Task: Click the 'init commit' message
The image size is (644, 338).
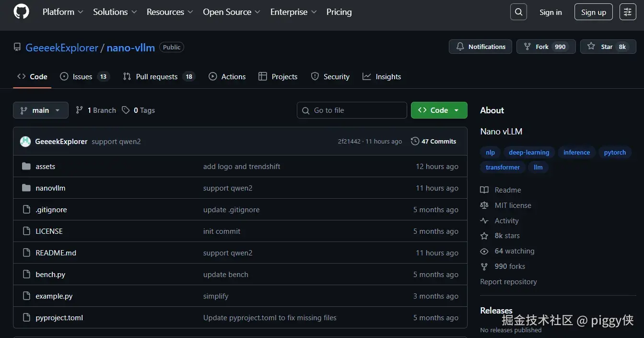Action: click(222, 231)
